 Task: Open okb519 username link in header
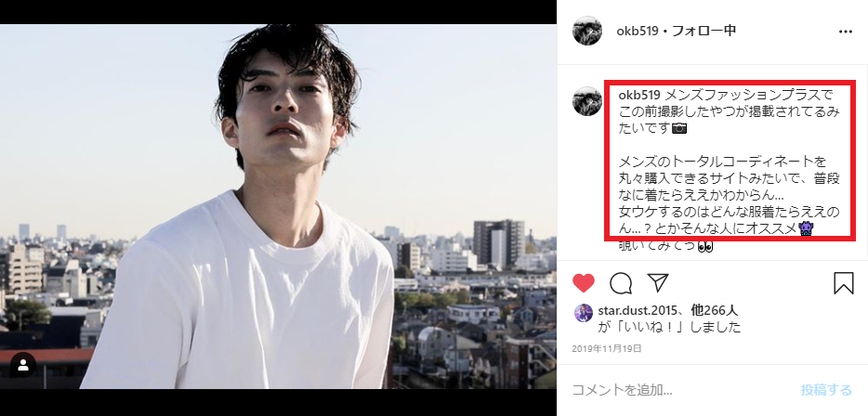[x=638, y=31]
